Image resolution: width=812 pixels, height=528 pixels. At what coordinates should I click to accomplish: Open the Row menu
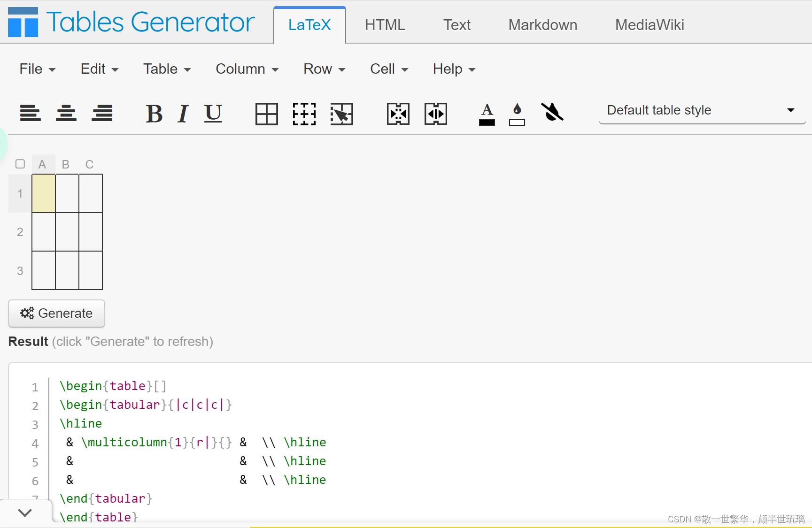point(324,69)
